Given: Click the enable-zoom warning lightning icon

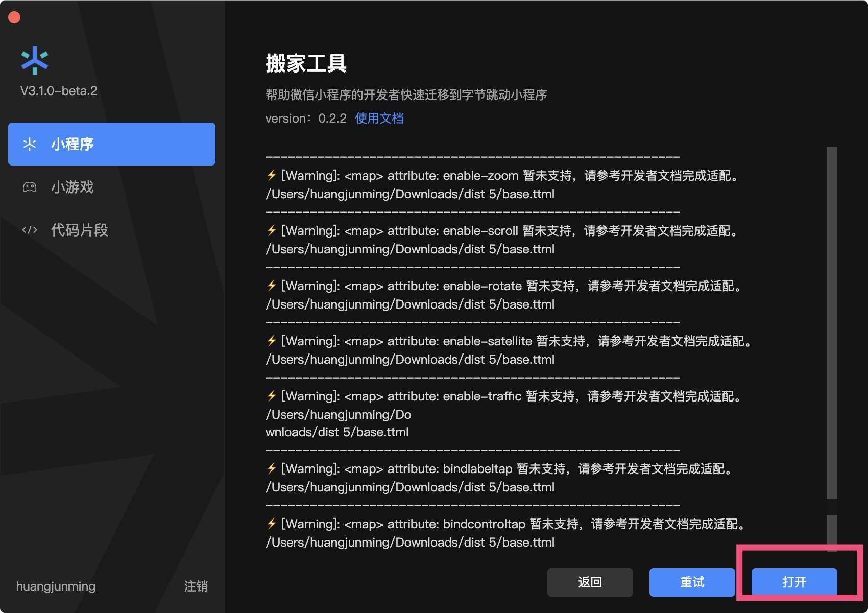Looking at the screenshot, I should coord(272,175).
